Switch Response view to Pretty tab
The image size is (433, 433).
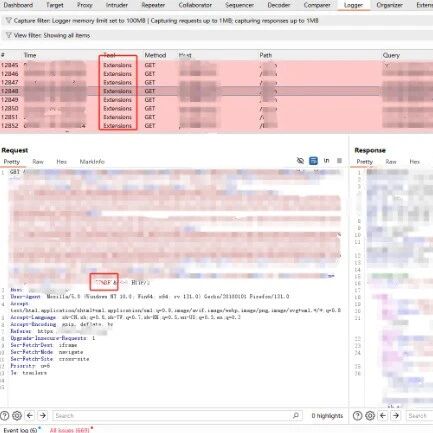tap(365, 162)
